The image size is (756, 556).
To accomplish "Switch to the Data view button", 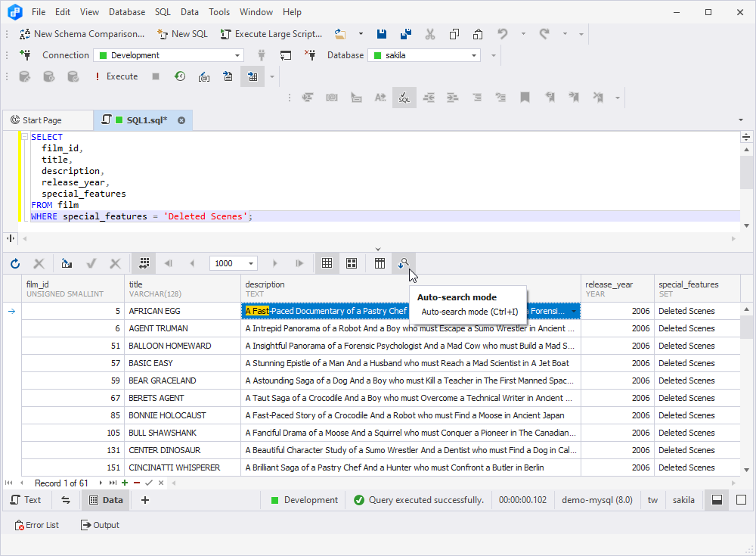I will (x=106, y=501).
